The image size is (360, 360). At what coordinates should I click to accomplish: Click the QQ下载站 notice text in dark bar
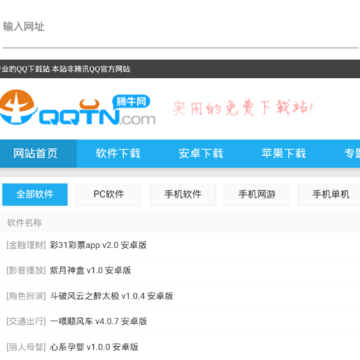coord(65,69)
